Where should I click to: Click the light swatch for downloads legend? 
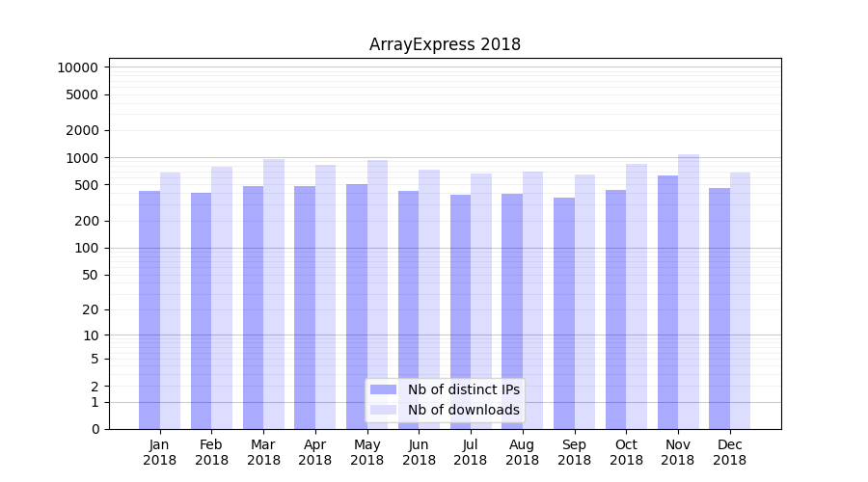pos(383,410)
